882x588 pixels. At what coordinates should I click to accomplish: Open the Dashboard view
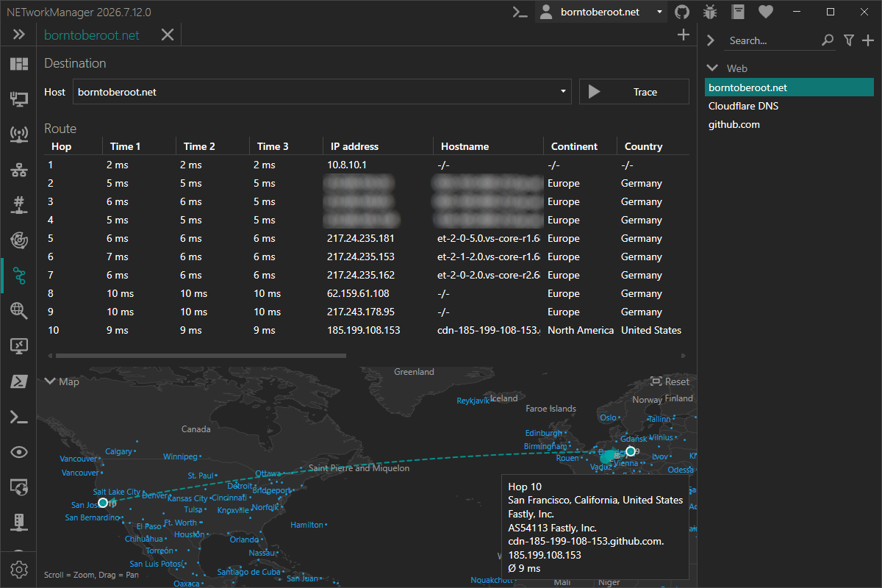(x=19, y=65)
